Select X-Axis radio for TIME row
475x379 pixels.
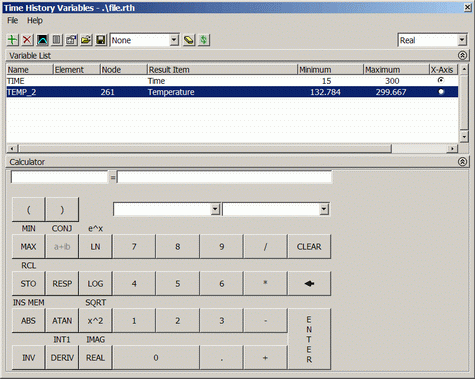tap(441, 80)
